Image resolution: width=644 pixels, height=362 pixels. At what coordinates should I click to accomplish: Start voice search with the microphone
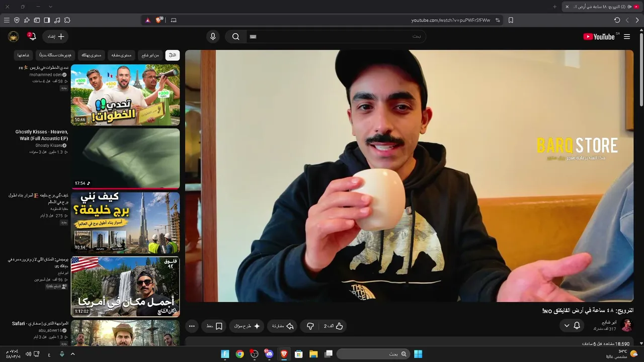(213, 37)
